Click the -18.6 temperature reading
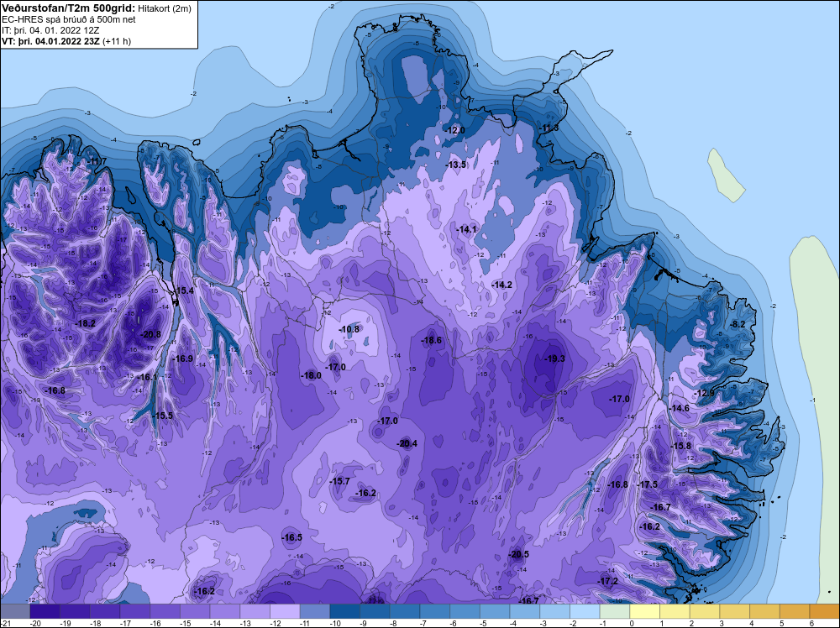The image size is (840, 628). click(431, 340)
